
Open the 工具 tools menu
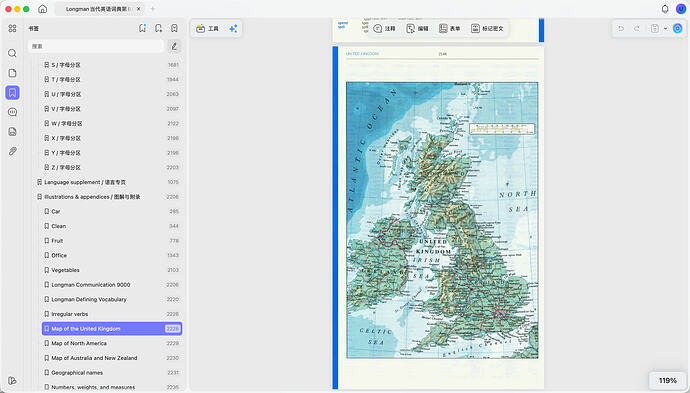tap(207, 29)
